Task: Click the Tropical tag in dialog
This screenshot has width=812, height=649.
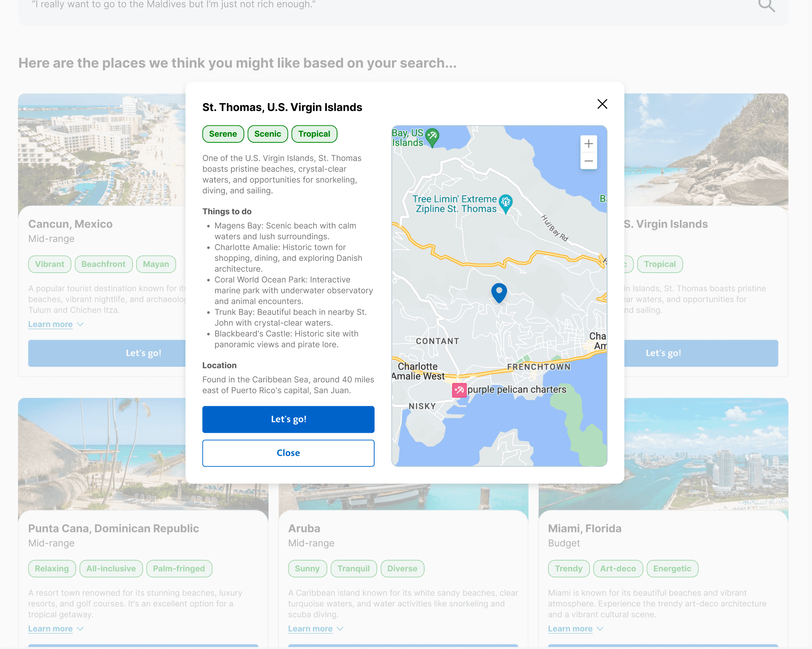Action: click(x=314, y=134)
